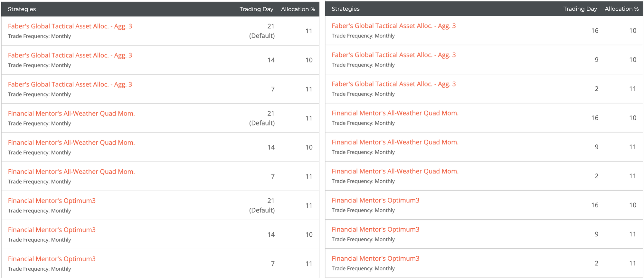Open Faber's strategy link with trading day 7
Viewport: 644px width, 278px height.
pos(70,84)
